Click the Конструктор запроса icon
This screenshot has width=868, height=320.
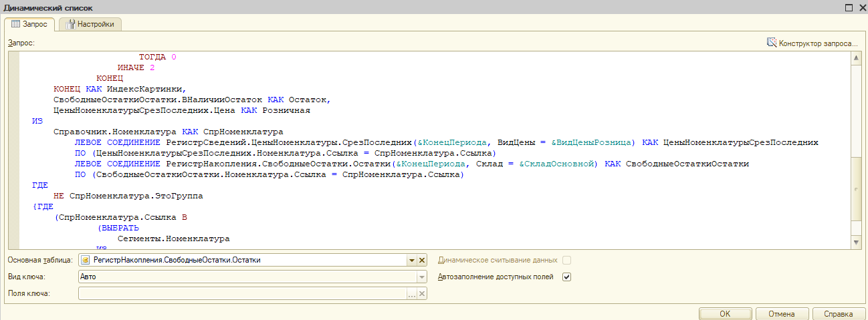click(771, 43)
